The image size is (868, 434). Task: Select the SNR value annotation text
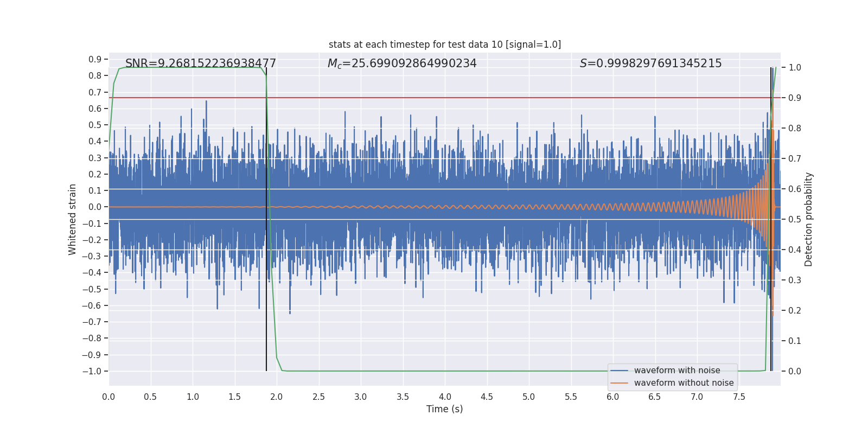click(201, 63)
